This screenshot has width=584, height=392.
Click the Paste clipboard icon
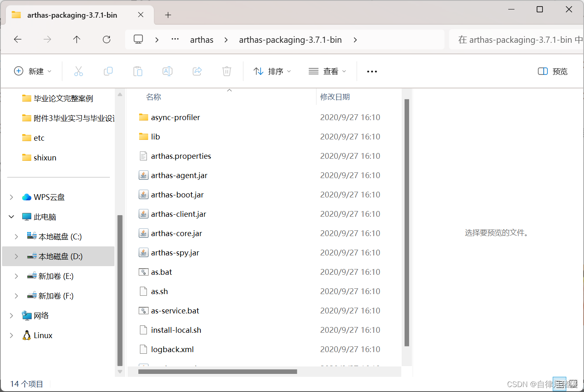pos(138,71)
